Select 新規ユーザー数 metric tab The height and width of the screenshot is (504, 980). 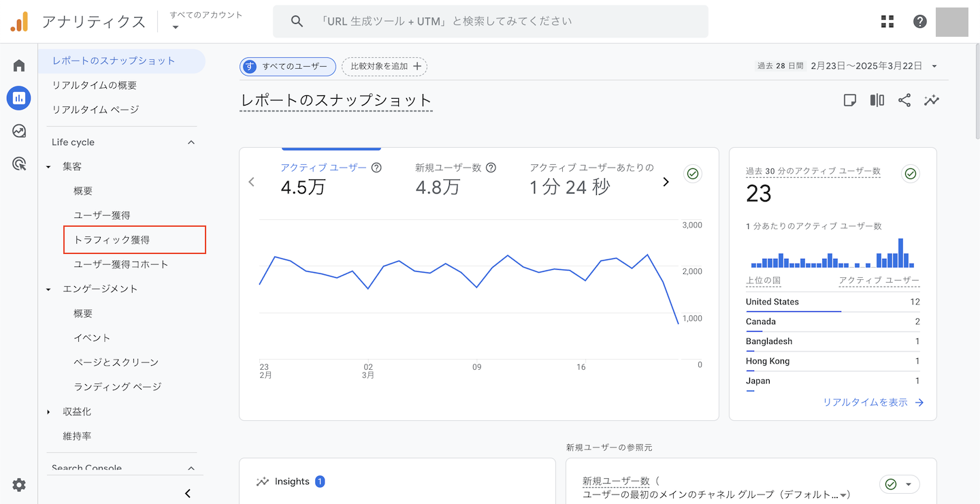pyautogui.click(x=455, y=180)
